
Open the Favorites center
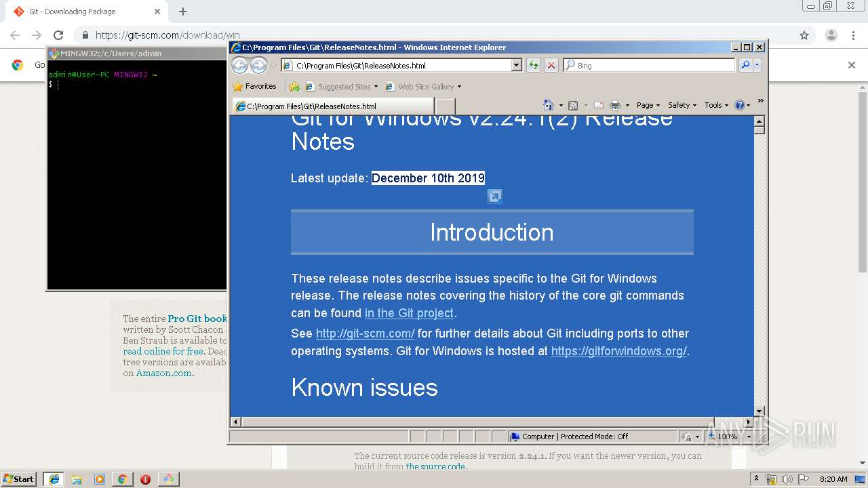click(254, 86)
